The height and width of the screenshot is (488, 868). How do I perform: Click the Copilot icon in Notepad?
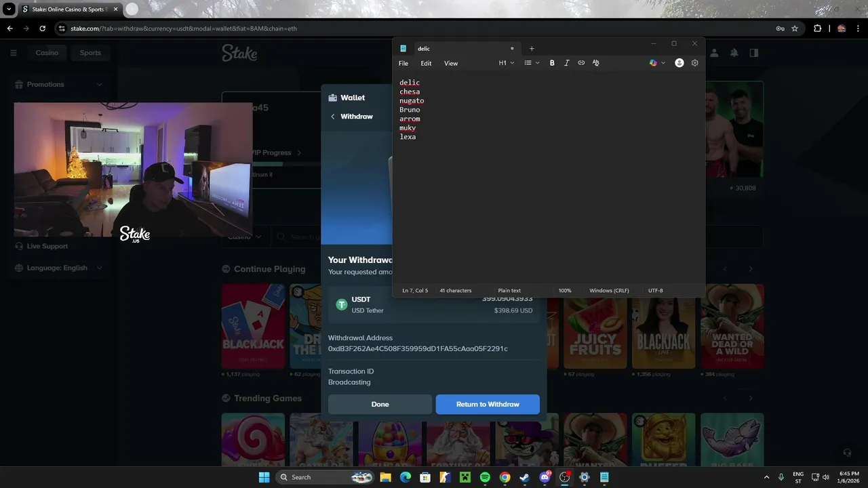coord(653,63)
